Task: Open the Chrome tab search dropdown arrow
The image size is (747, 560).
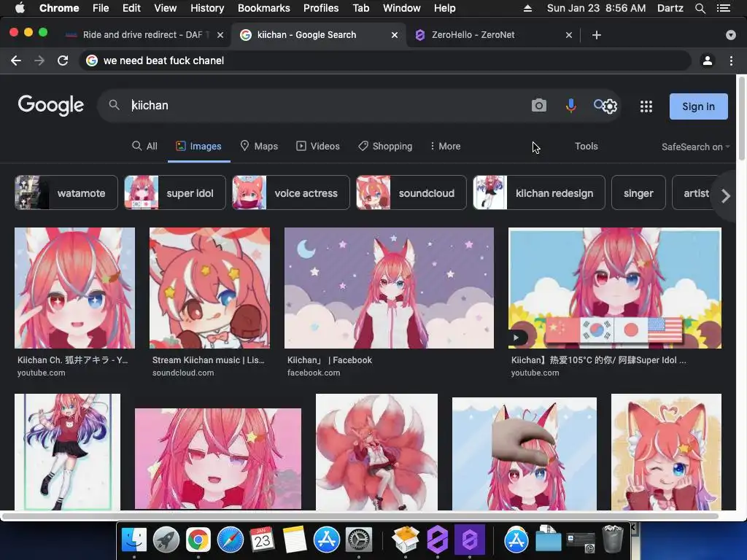Action: [x=731, y=35]
